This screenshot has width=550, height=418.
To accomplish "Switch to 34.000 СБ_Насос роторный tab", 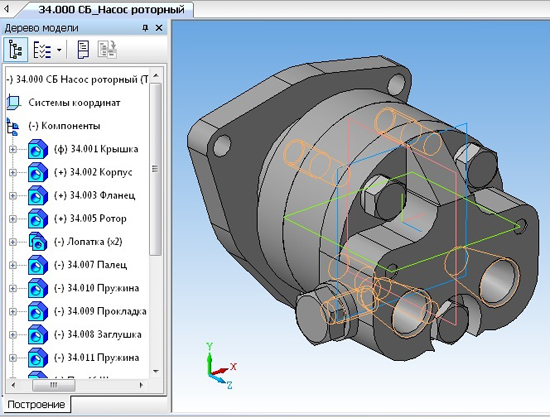I will 111,9.
